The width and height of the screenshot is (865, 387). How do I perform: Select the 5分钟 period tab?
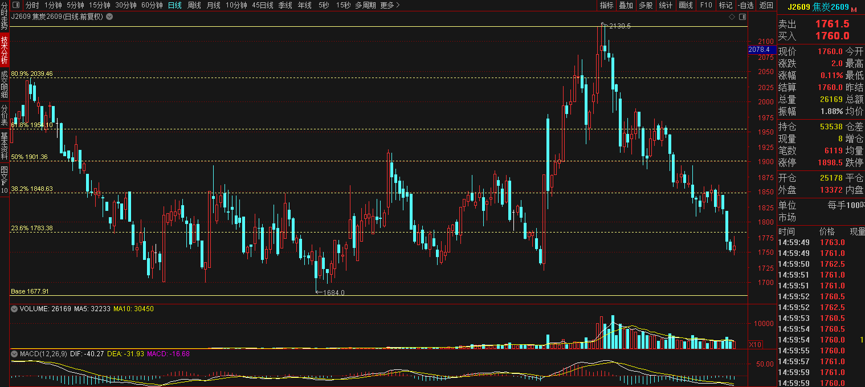pos(76,5)
